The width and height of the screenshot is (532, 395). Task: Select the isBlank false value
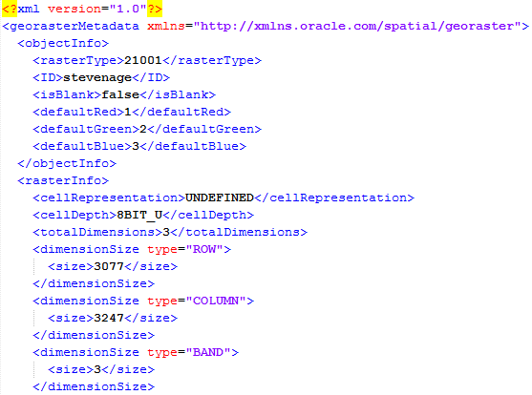pyautogui.click(x=120, y=94)
